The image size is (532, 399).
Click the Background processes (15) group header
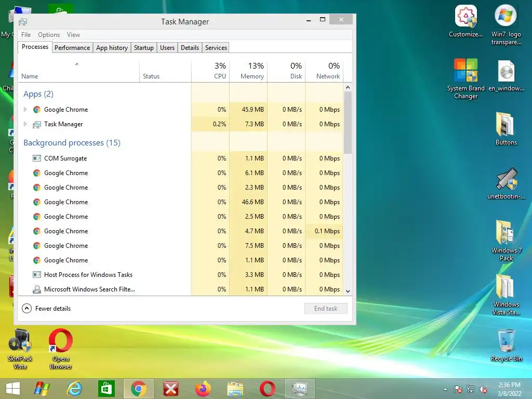click(x=72, y=143)
